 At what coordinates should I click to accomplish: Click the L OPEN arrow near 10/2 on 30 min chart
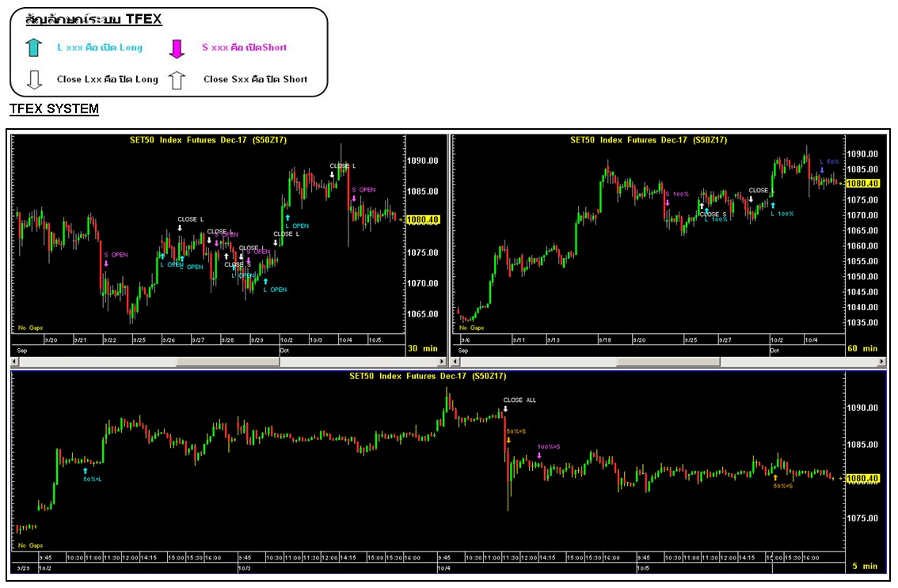coord(287,218)
